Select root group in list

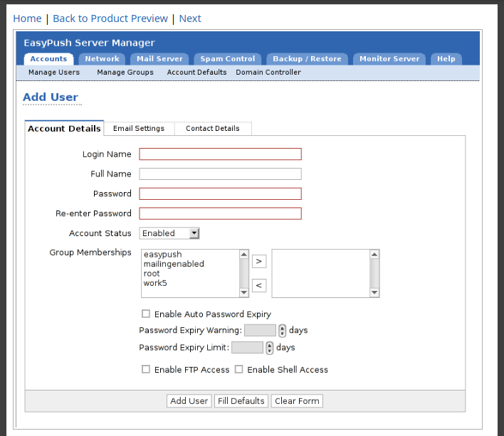click(x=152, y=274)
